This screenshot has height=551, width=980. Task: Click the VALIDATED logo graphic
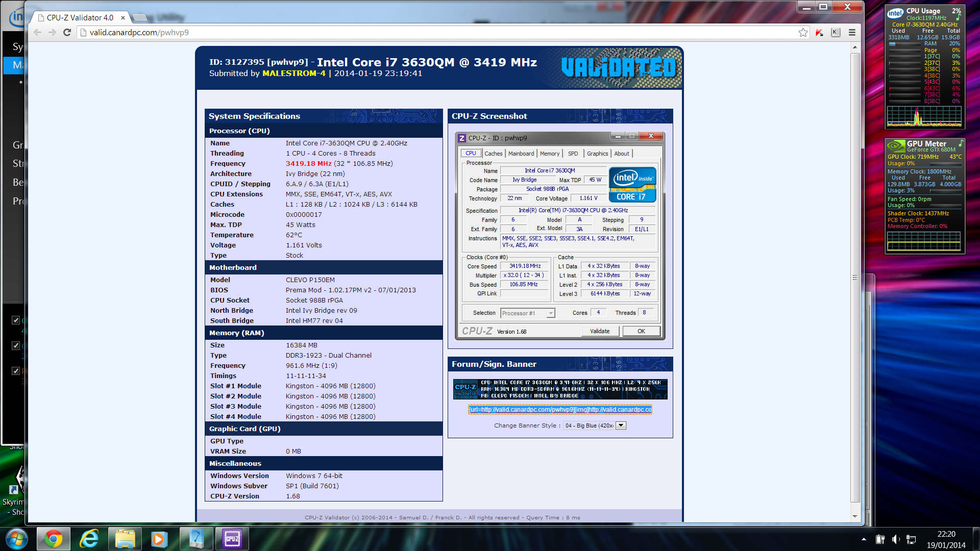coord(618,67)
